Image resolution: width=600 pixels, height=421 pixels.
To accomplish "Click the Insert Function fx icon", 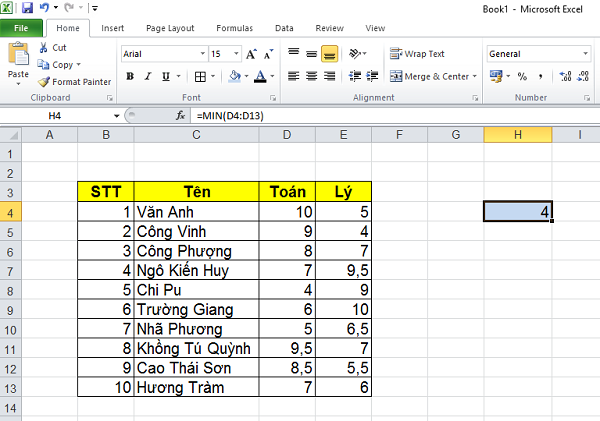I will tap(181, 116).
